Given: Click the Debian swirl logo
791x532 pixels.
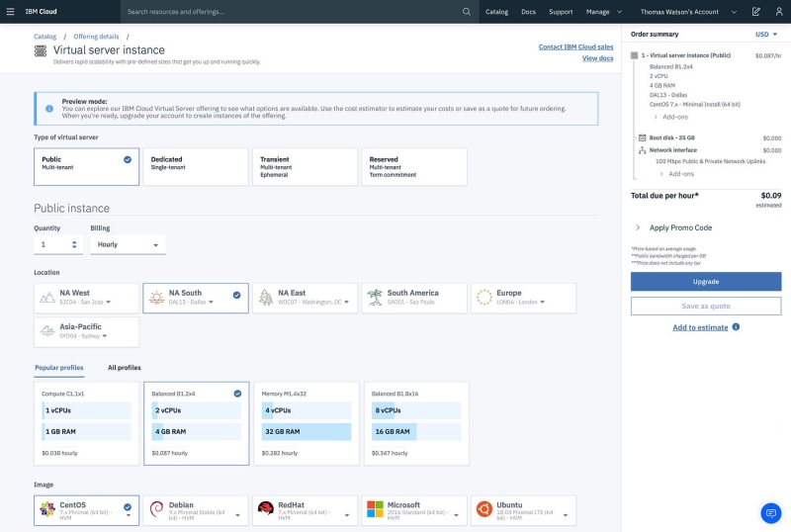Looking at the screenshot, I should click(x=156, y=509).
